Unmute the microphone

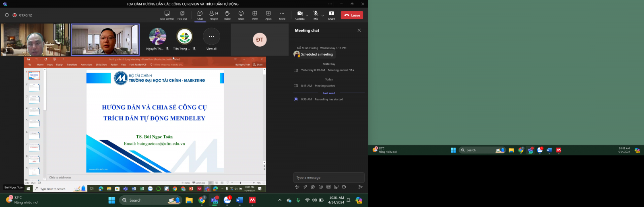(316, 15)
